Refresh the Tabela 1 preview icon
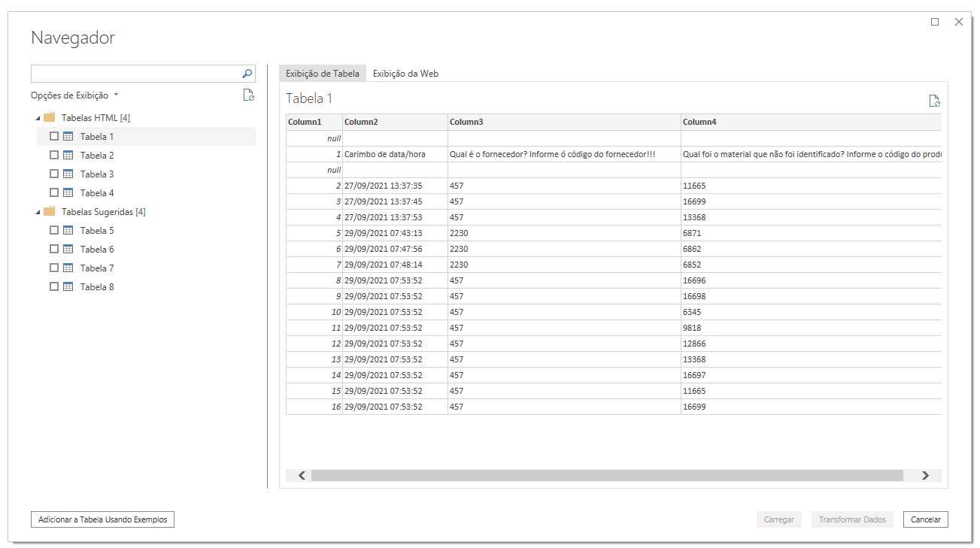980x548 pixels. click(934, 101)
